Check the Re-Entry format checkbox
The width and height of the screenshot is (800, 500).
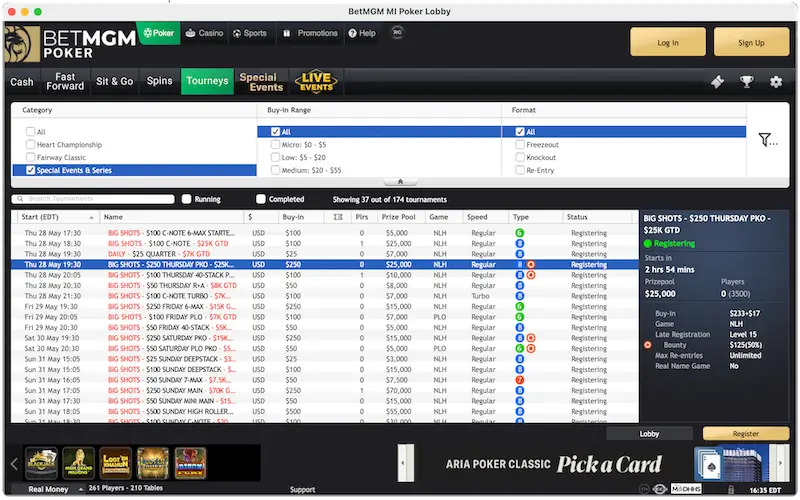pyautogui.click(x=520, y=170)
